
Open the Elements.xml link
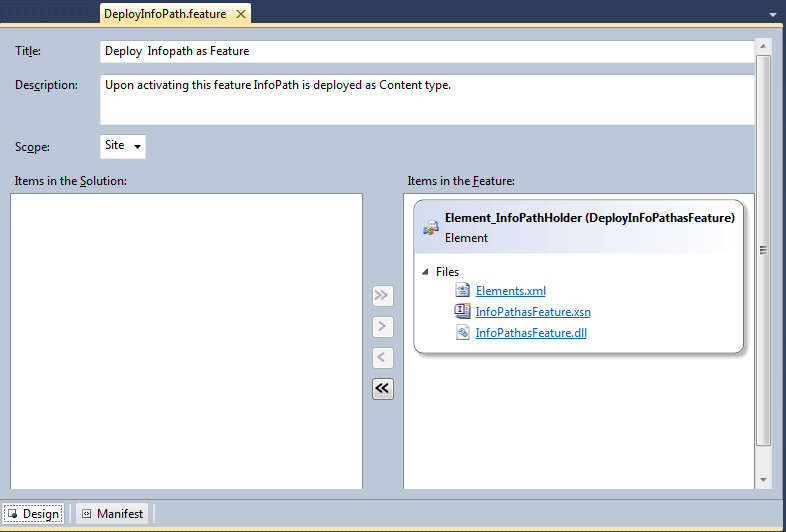510,291
